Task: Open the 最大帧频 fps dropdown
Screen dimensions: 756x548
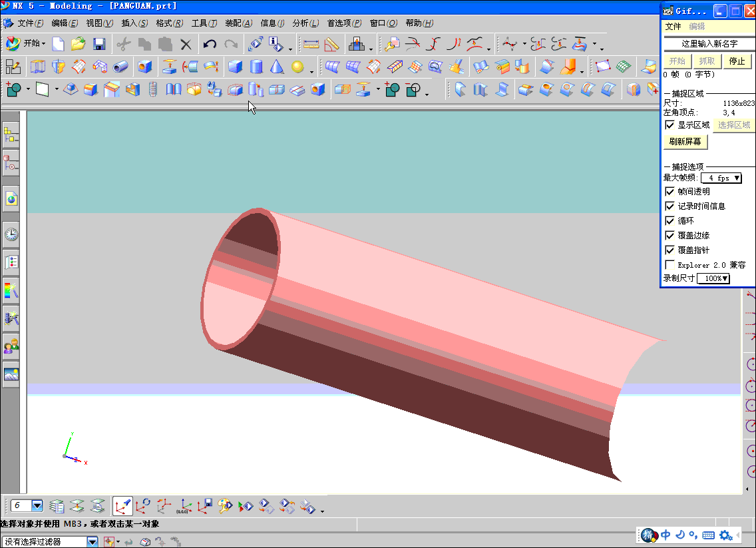Action: [721, 178]
